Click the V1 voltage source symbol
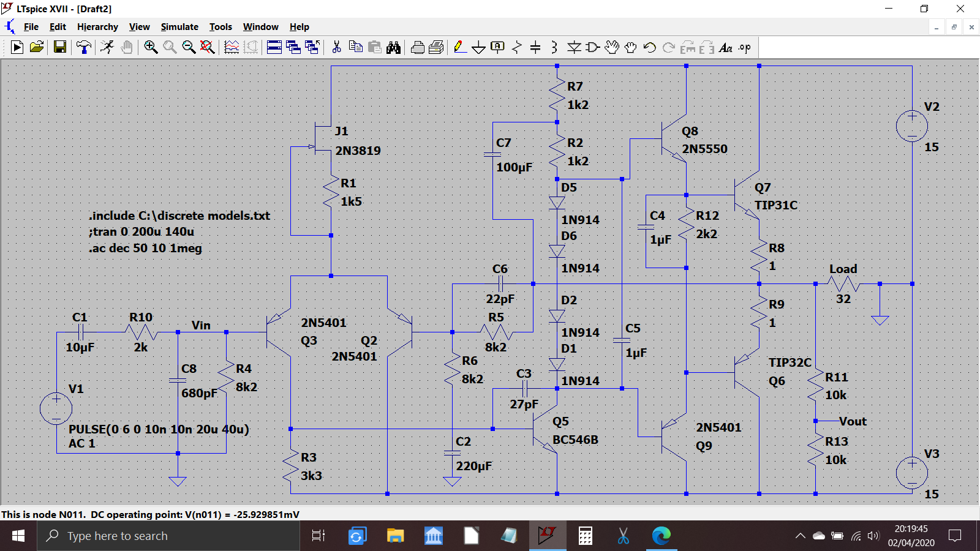The height and width of the screenshot is (551, 980). coord(56,408)
